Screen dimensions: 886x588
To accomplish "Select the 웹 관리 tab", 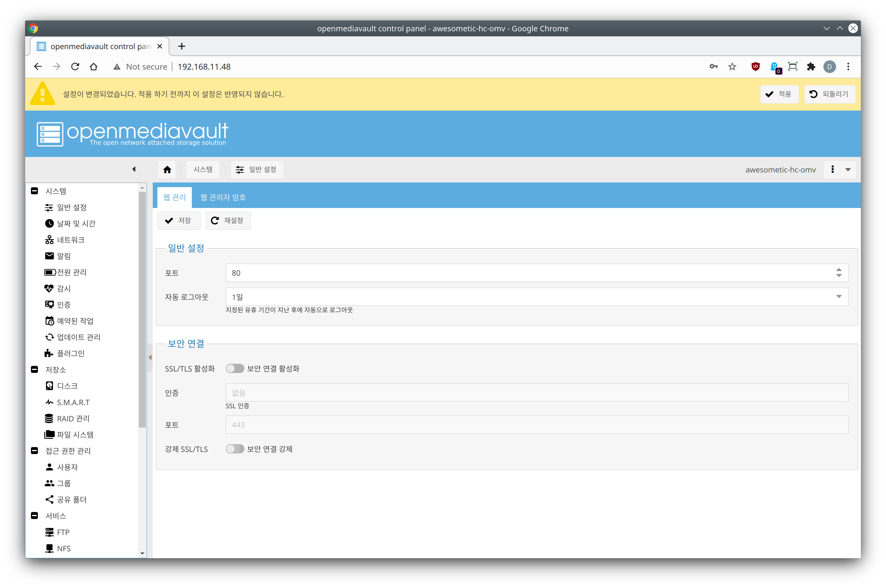I will click(x=174, y=197).
